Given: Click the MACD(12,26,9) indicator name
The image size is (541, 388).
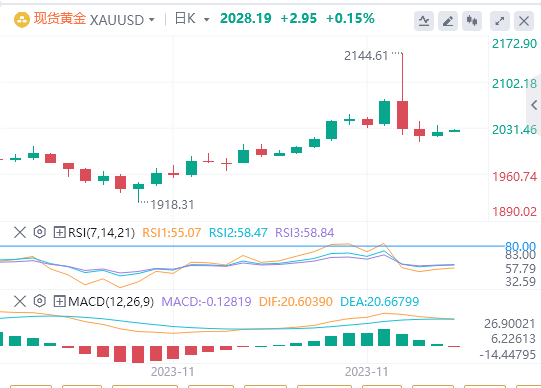Looking at the screenshot, I should tap(111, 302).
